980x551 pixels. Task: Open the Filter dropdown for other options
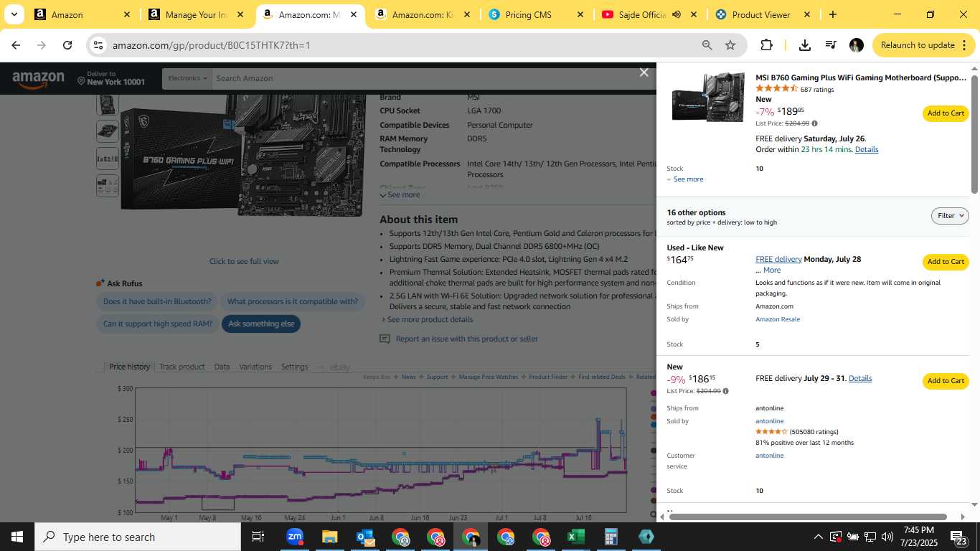click(x=950, y=216)
